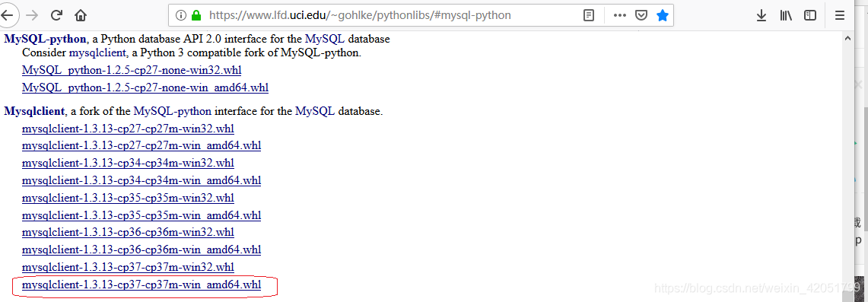Download mysqlclient-1.3.13-cp27-cp27m-win_amd64.whl

(141, 146)
